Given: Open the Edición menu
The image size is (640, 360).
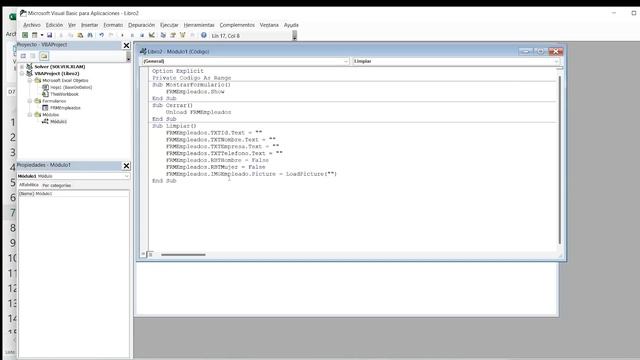Looking at the screenshot, I should (54, 25).
